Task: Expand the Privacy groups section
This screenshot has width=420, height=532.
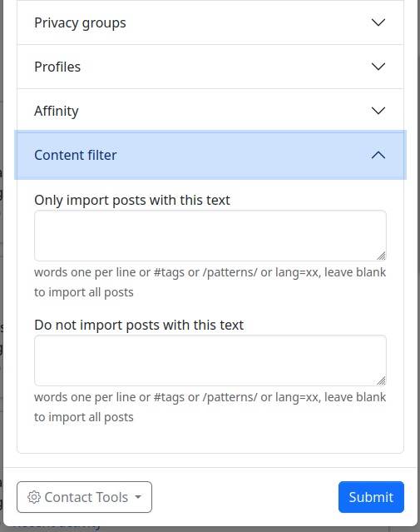Action: 210,22
